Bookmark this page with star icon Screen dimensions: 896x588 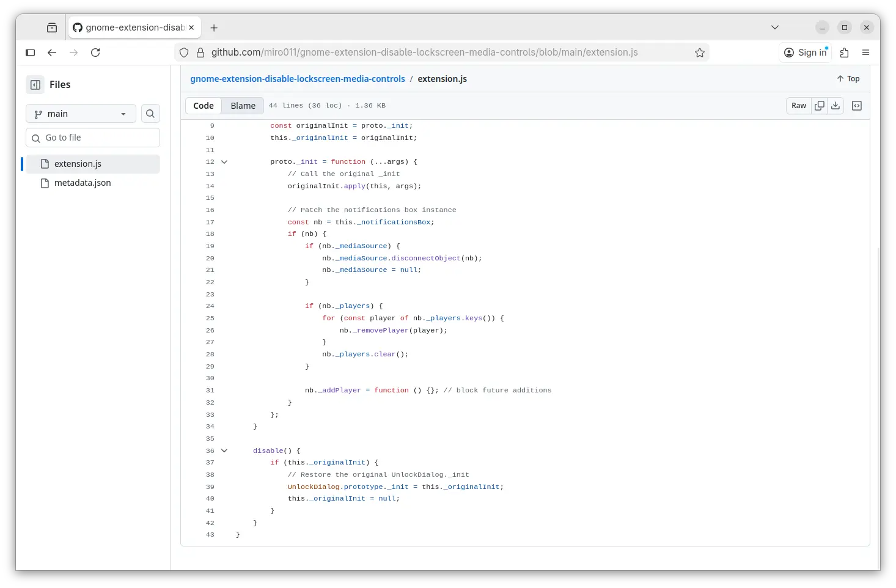coord(700,53)
